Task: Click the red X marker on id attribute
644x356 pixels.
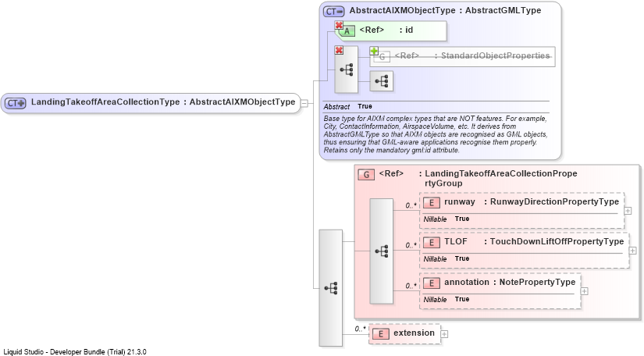Action: 339,26
